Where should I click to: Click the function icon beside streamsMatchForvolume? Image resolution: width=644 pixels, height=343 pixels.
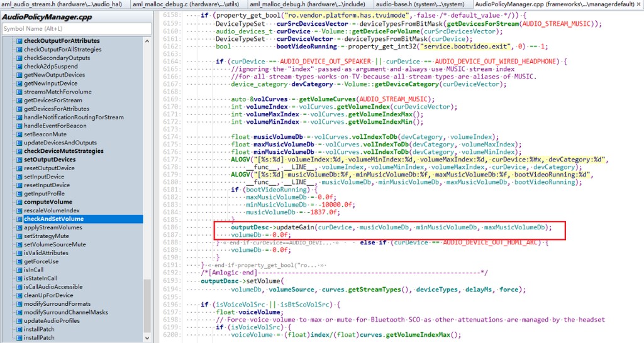tap(19, 92)
